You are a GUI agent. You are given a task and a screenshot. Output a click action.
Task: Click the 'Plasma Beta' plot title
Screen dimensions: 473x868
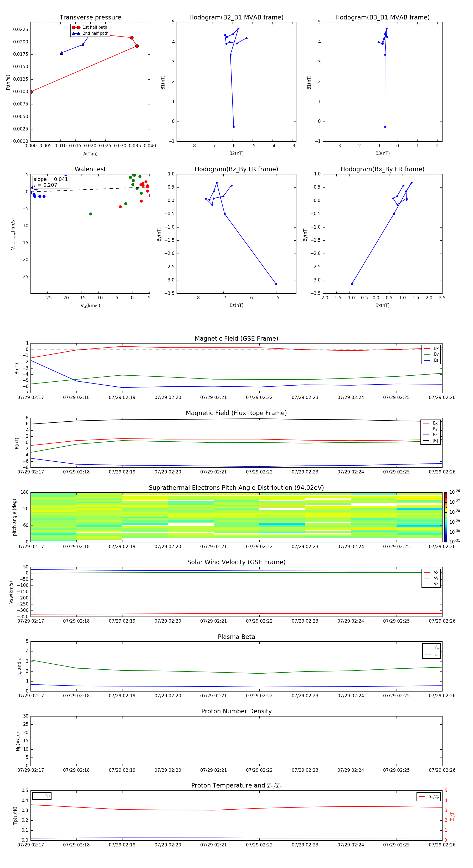pos(236,637)
